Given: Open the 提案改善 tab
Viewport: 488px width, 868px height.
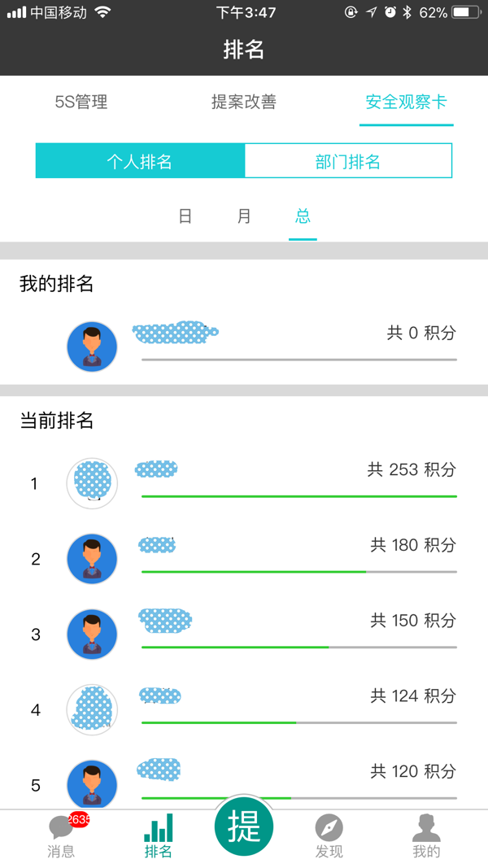Looking at the screenshot, I should 244,102.
